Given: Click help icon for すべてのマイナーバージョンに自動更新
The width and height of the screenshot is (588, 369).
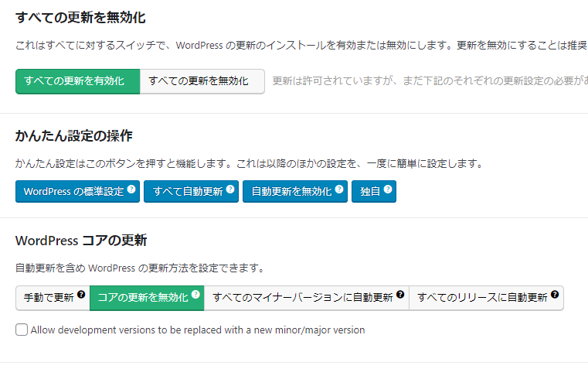Looking at the screenshot, I should [400, 294].
